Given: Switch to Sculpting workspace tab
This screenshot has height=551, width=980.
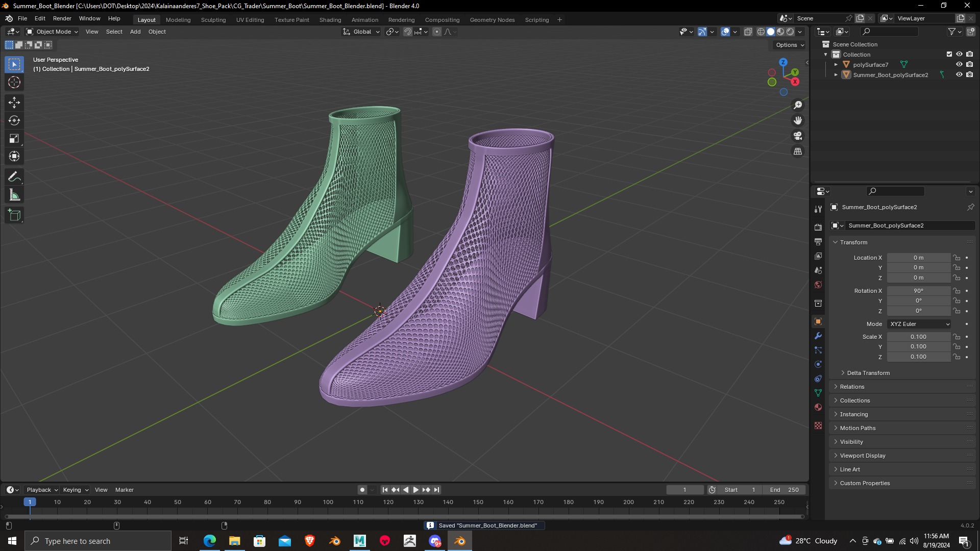Looking at the screenshot, I should coord(213,20).
